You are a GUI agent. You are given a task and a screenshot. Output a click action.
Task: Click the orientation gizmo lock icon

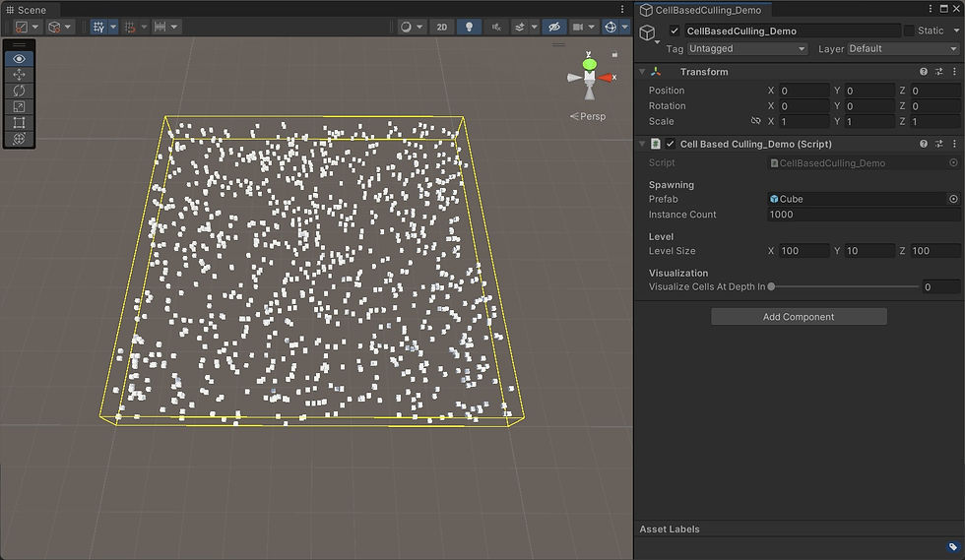tap(614, 55)
